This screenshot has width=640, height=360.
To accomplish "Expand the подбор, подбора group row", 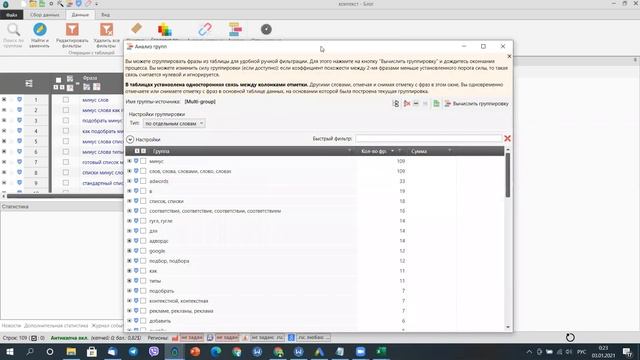I will point(129,261).
